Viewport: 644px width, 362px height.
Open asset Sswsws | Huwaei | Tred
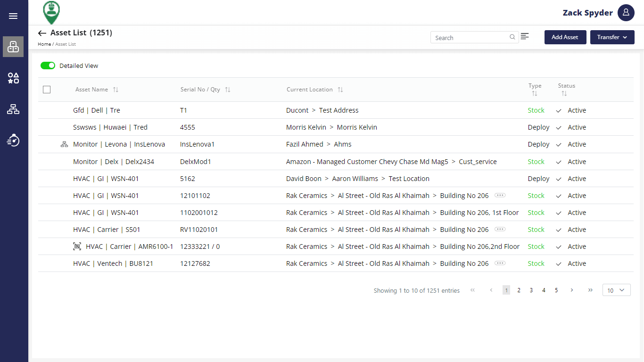pos(110,127)
